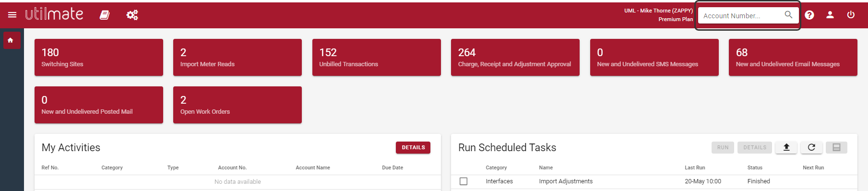Click the RUN button for scheduled tasks
Viewport: 868px width, 191px height.
tap(723, 147)
